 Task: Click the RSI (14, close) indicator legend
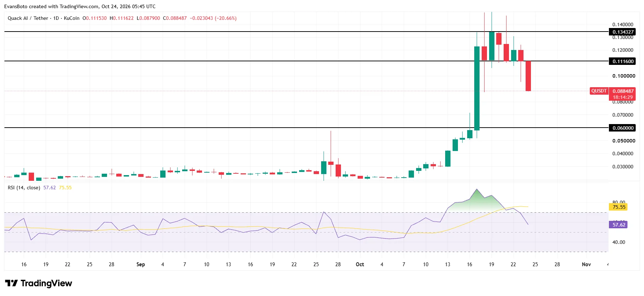(x=24, y=188)
